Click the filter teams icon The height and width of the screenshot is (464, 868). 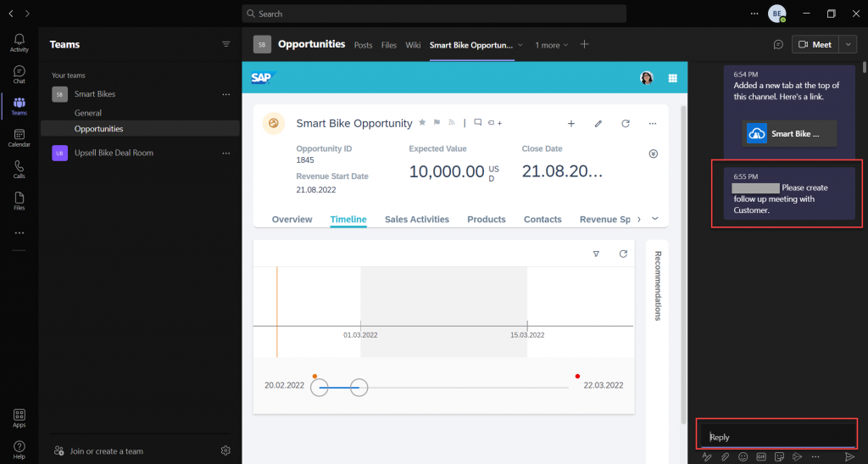pyautogui.click(x=225, y=44)
